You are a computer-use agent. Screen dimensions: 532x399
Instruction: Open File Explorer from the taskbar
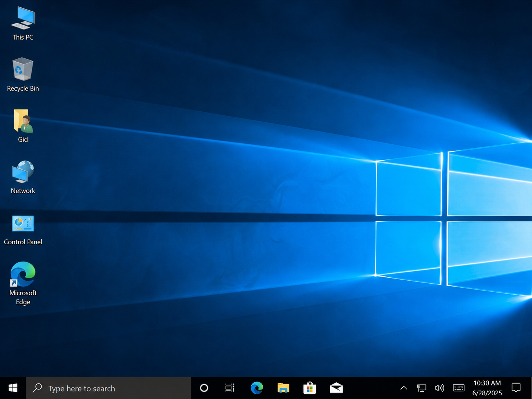click(283, 388)
